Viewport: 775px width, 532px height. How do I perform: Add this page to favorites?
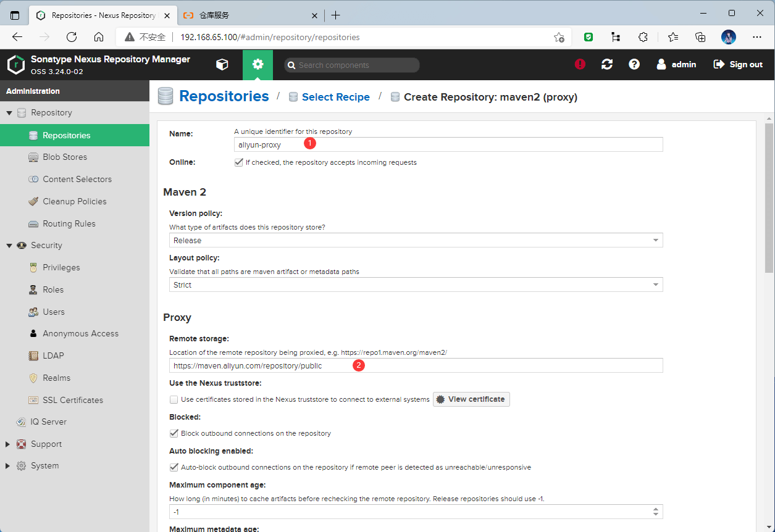[559, 37]
